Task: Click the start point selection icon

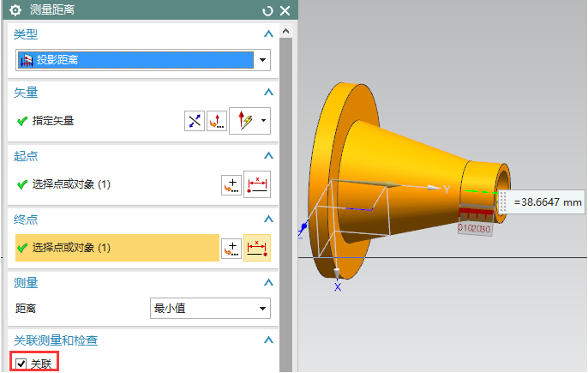Action: tap(257, 184)
